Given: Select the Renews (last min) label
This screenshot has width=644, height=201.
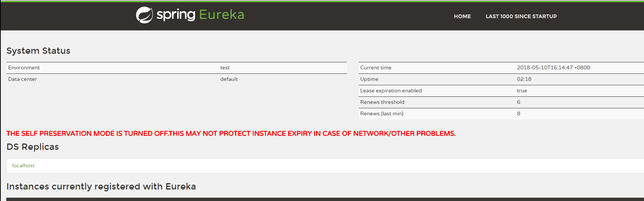Looking at the screenshot, I should [382, 113].
